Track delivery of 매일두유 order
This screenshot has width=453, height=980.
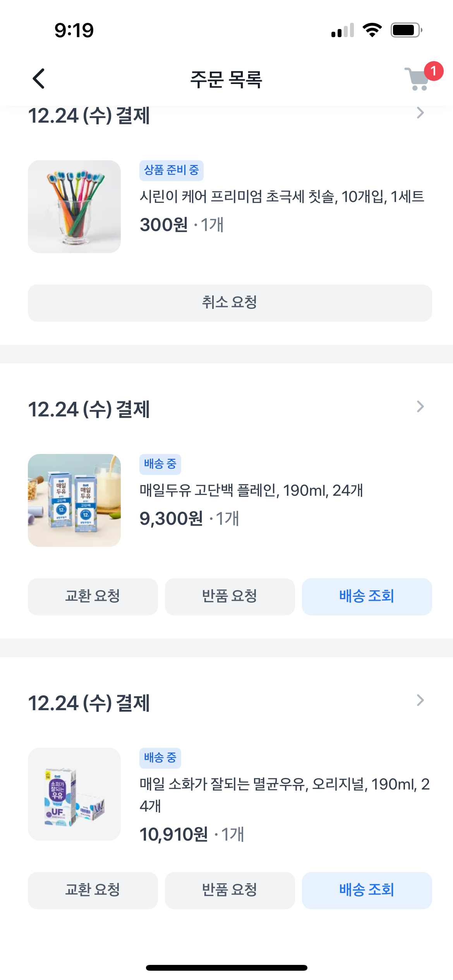coord(367,596)
